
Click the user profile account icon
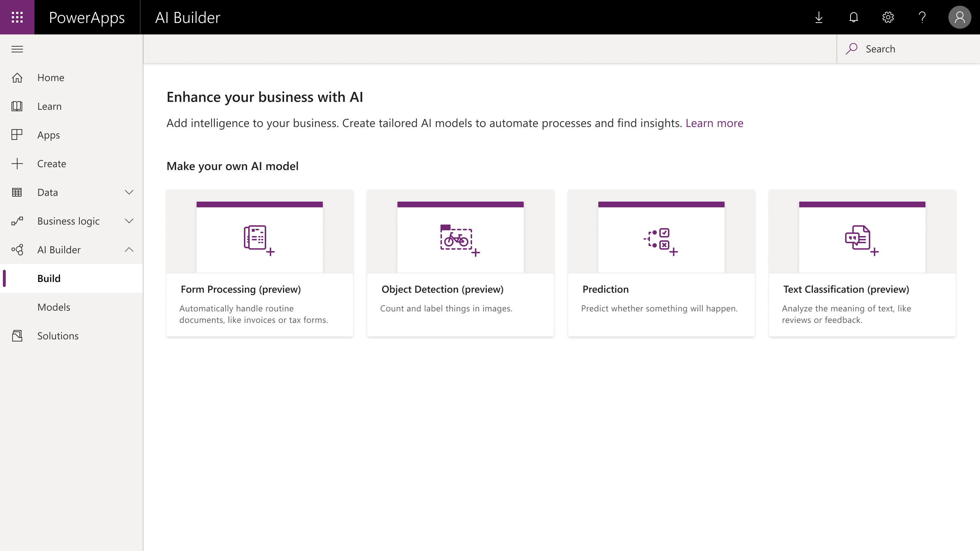(959, 17)
